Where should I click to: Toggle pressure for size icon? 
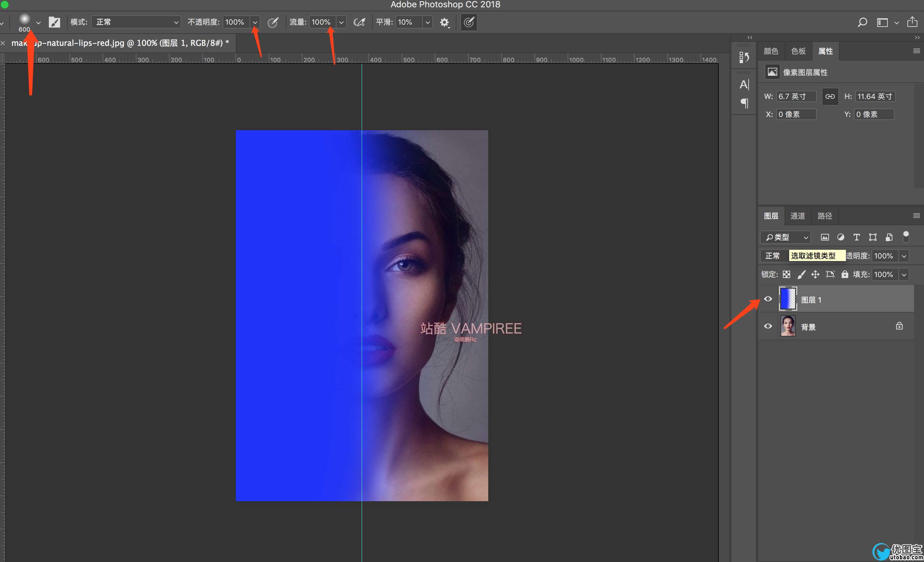pos(469,23)
